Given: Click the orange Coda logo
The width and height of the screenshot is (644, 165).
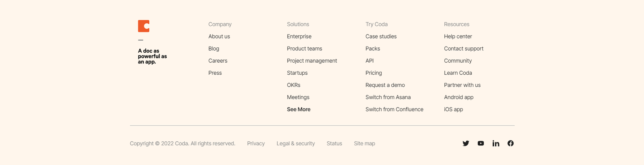Looking at the screenshot, I should [x=144, y=26].
